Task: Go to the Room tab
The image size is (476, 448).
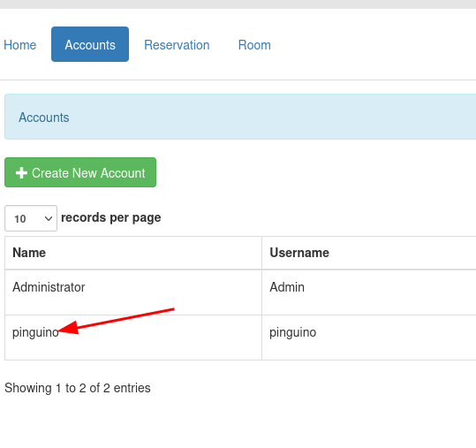Action: (x=254, y=45)
